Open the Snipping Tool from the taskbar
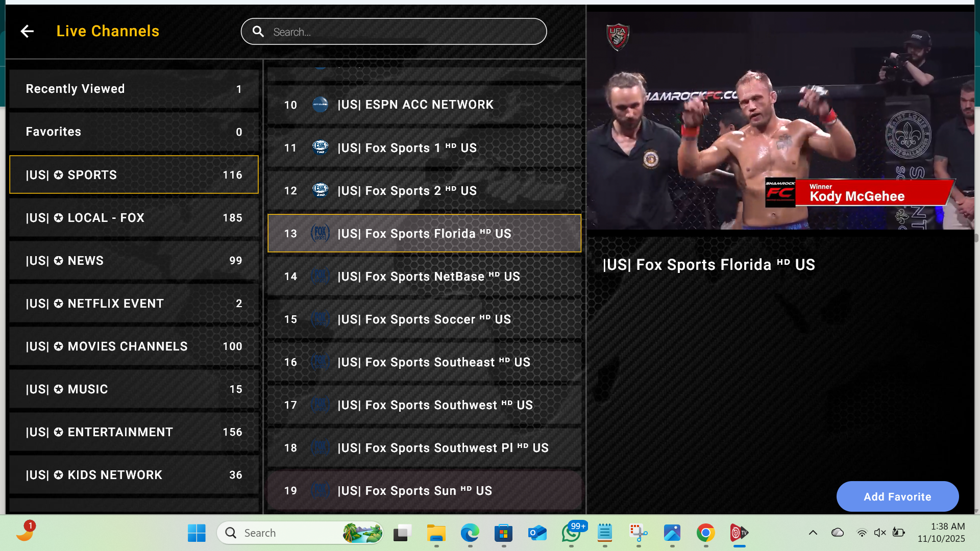The image size is (980, 551). click(638, 532)
